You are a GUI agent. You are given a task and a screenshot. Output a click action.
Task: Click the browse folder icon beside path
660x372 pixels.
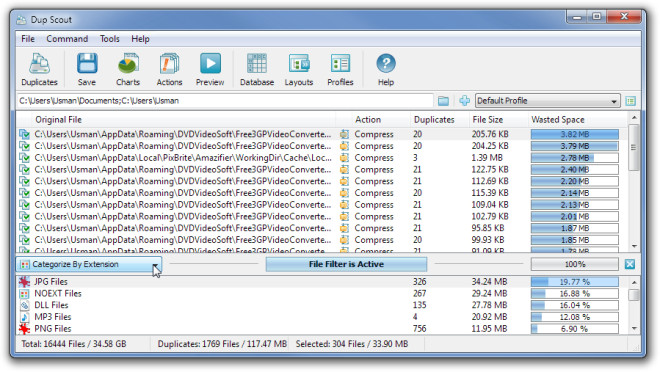coord(443,101)
